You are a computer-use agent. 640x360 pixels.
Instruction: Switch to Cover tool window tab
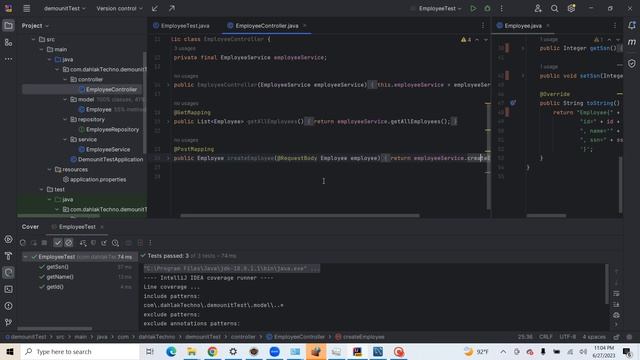[x=30, y=227]
